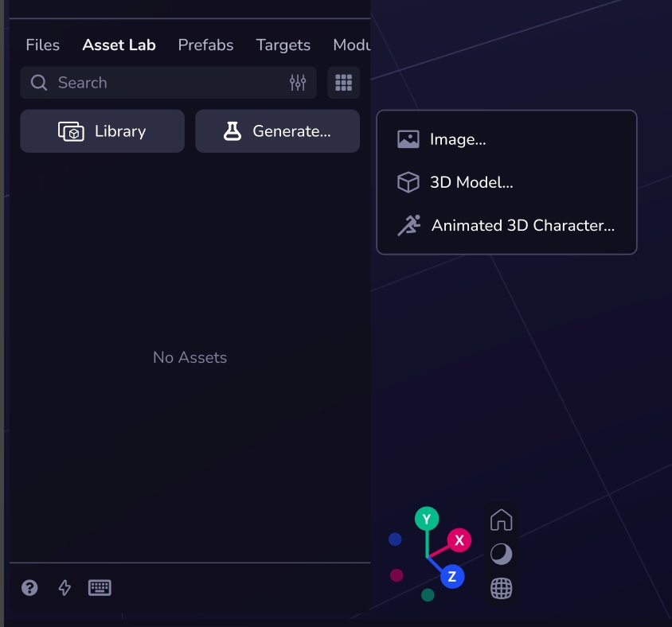Toggle the half-moon shading mode icon
Viewport: 672px width, 627px height.
501,555
